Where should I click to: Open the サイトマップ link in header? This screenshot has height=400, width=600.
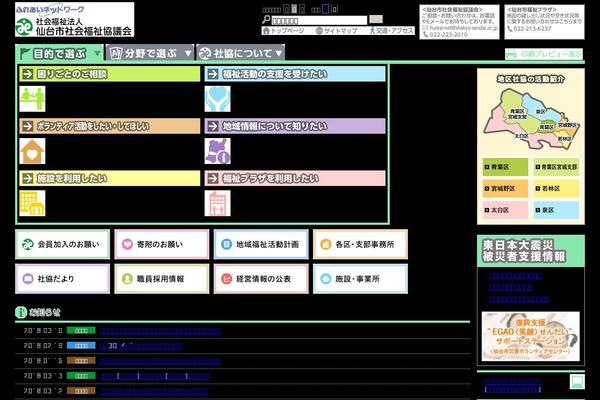(335, 31)
